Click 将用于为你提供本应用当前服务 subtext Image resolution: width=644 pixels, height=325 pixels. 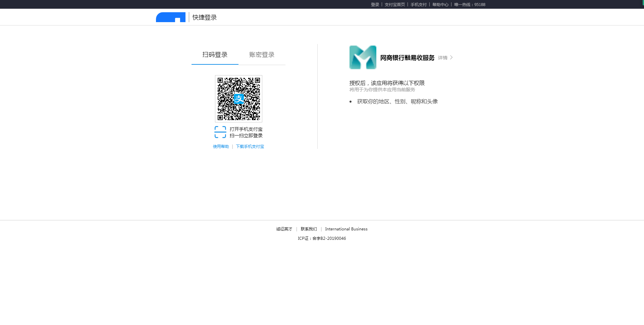click(x=382, y=90)
